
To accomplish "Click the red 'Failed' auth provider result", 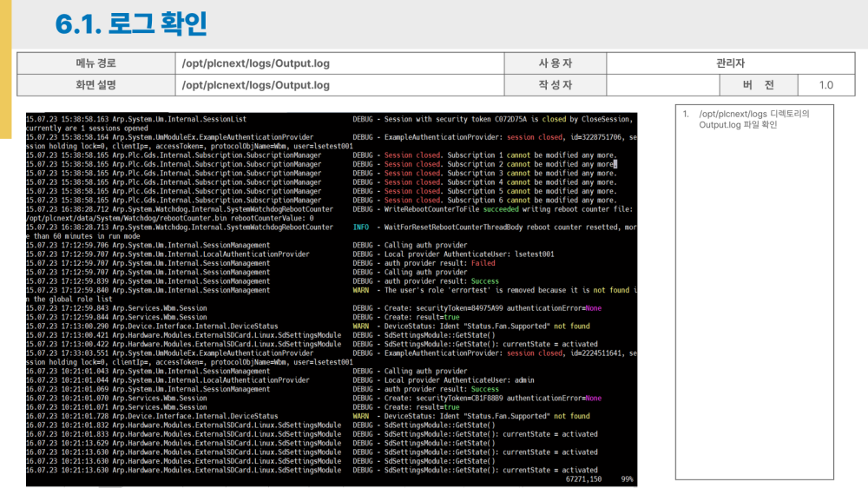I will (x=483, y=263).
